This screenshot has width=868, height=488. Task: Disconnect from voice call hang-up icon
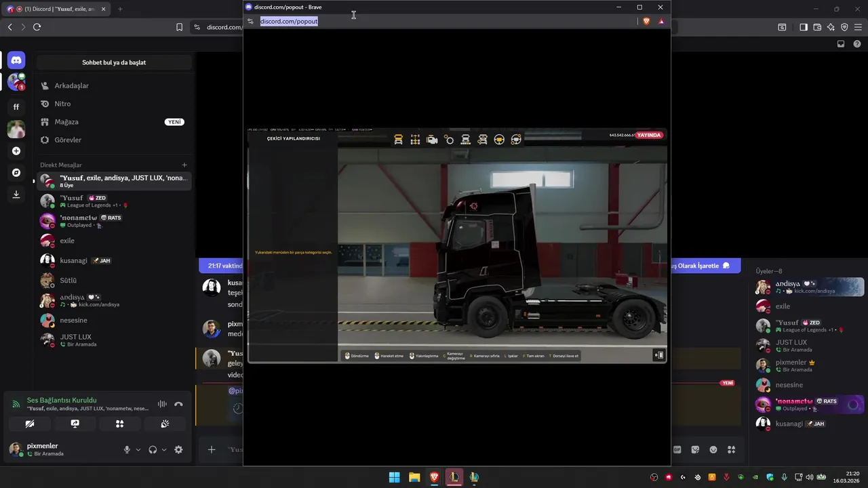coord(178,404)
